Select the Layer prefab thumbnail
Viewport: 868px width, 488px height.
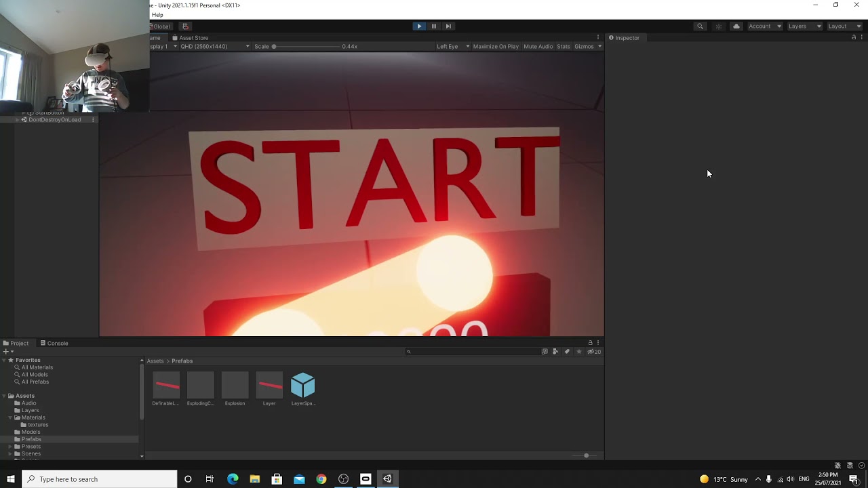269,385
